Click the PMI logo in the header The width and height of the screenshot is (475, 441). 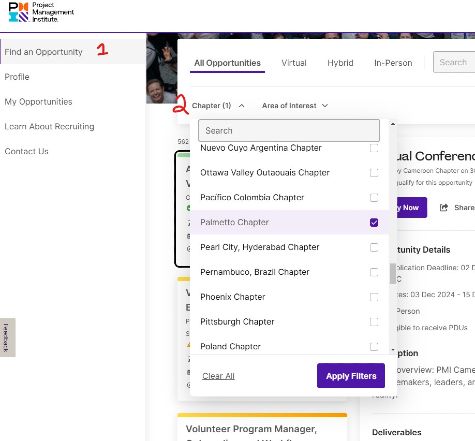[x=41, y=12]
